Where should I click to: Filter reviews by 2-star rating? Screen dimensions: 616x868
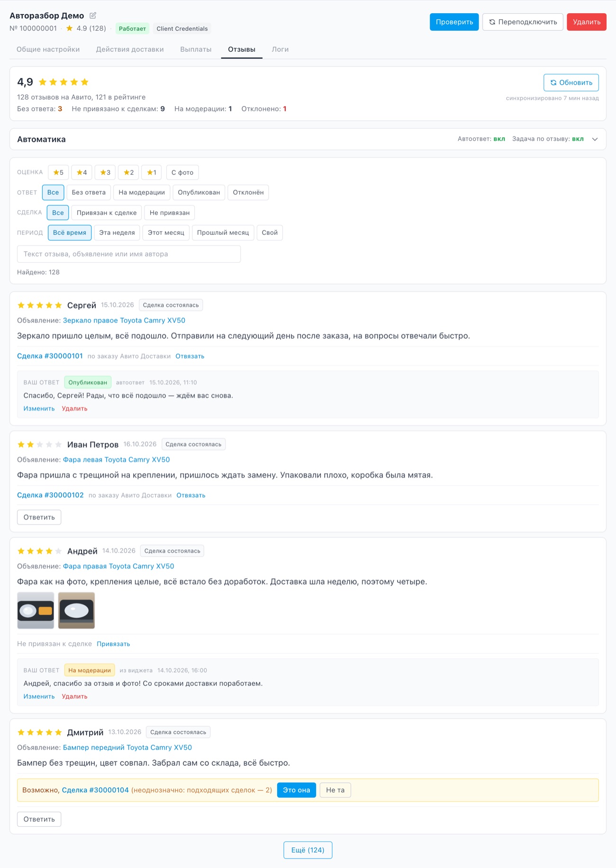(x=128, y=172)
